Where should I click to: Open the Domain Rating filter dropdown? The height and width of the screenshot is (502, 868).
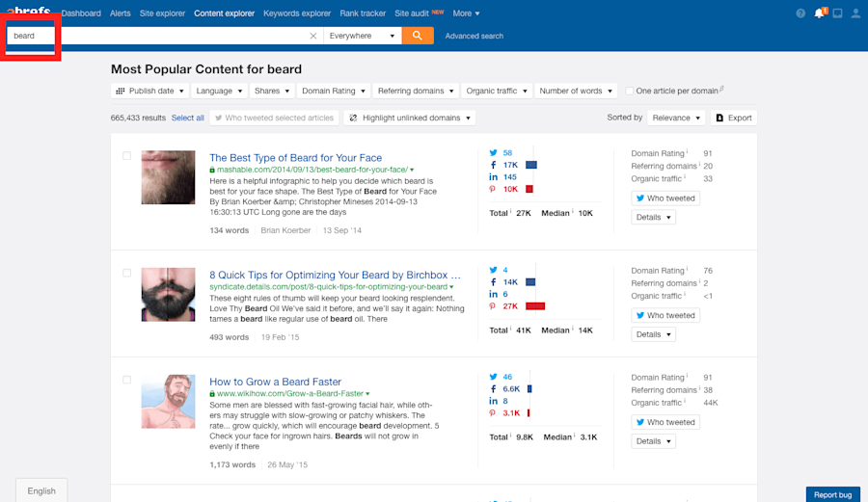[x=334, y=91]
